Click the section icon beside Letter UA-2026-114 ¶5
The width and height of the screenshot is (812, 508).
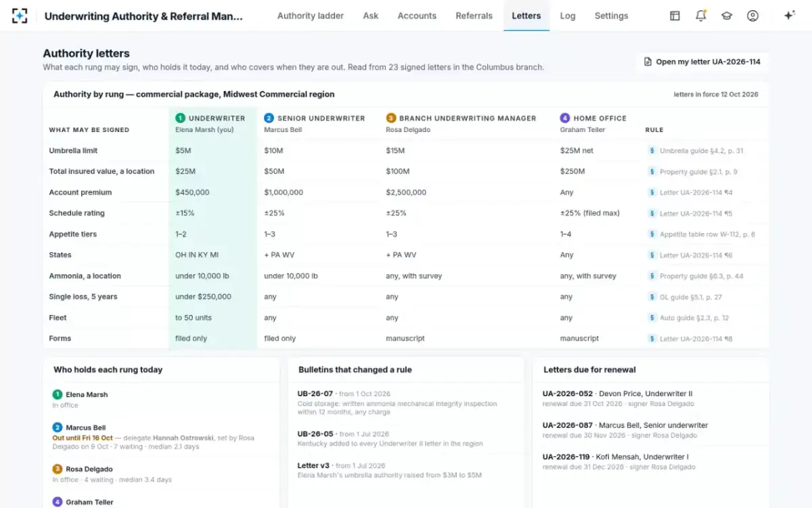coord(652,214)
